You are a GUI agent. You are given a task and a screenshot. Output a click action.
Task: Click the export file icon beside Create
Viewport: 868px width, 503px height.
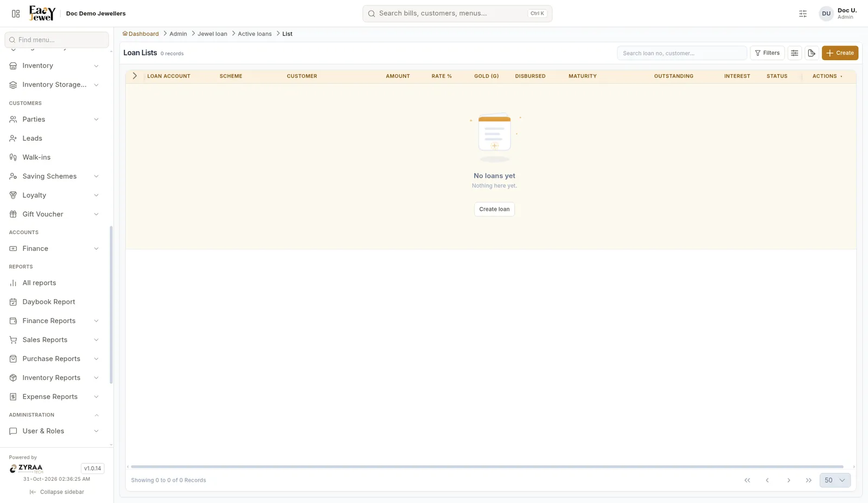click(812, 53)
